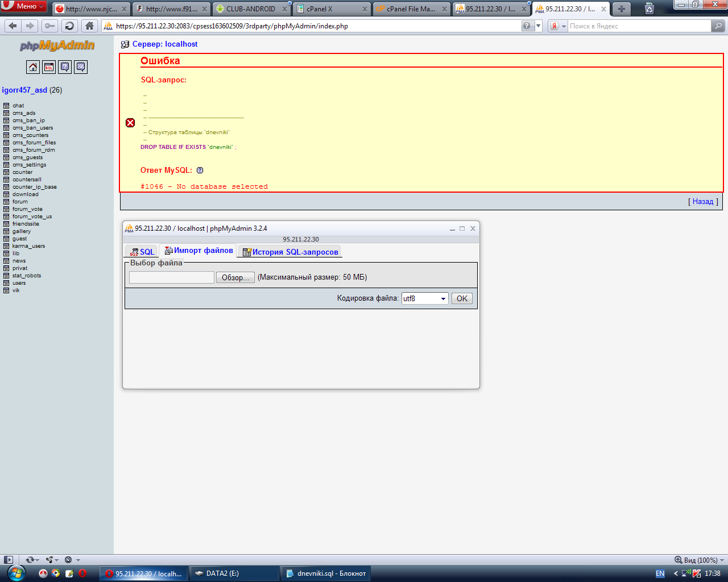The width and height of the screenshot is (728, 582).
Task: Open MySQL error help icon
Action: pyautogui.click(x=200, y=170)
